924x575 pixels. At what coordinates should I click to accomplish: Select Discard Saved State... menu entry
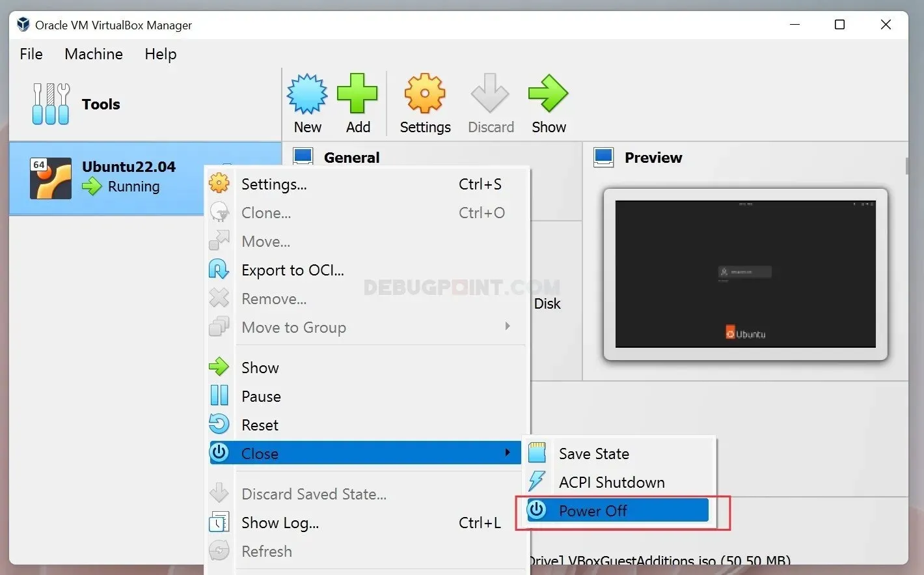click(x=366, y=494)
